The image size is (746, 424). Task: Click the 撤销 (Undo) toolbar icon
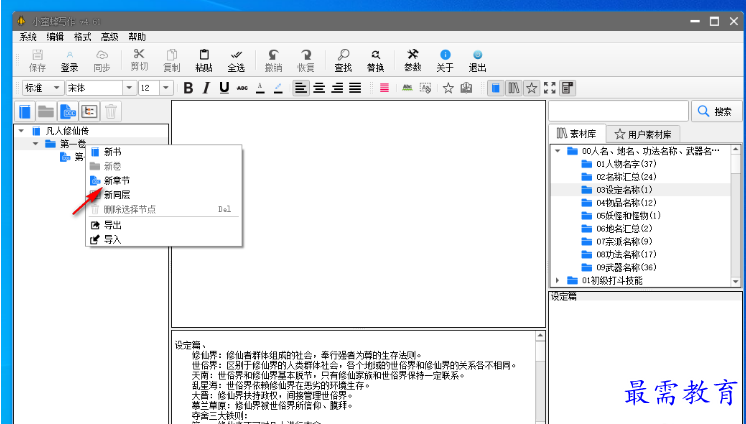273,60
